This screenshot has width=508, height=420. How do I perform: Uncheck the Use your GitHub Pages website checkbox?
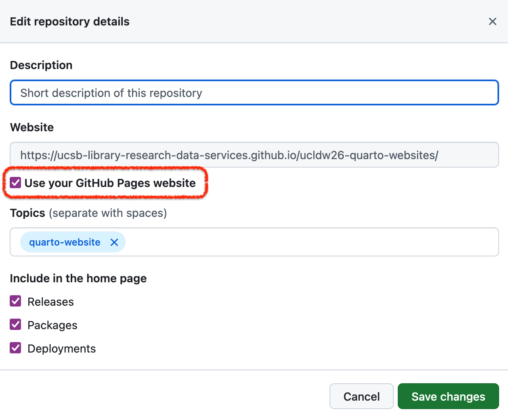tap(16, 183)
